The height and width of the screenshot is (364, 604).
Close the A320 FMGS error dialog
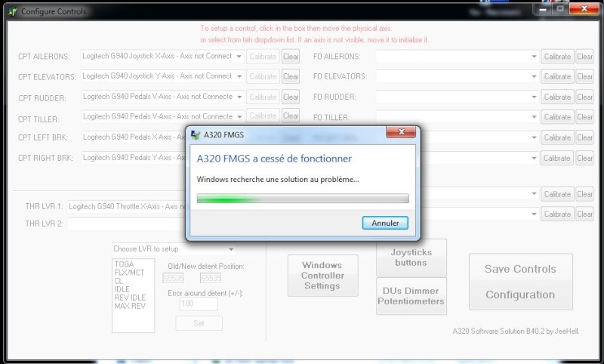(401, 132)
